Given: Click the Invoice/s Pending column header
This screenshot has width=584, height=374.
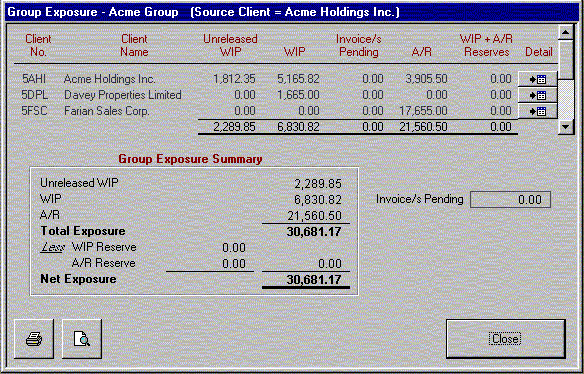Looking at the screenshot, I should click(359, 45).
